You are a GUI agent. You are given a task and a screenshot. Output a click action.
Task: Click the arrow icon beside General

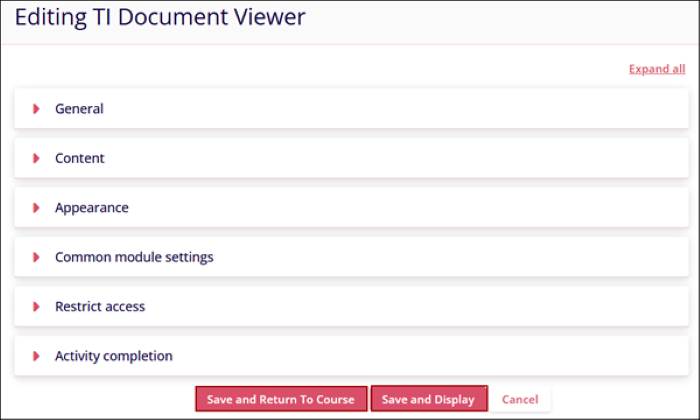click(x=37, y=108)
